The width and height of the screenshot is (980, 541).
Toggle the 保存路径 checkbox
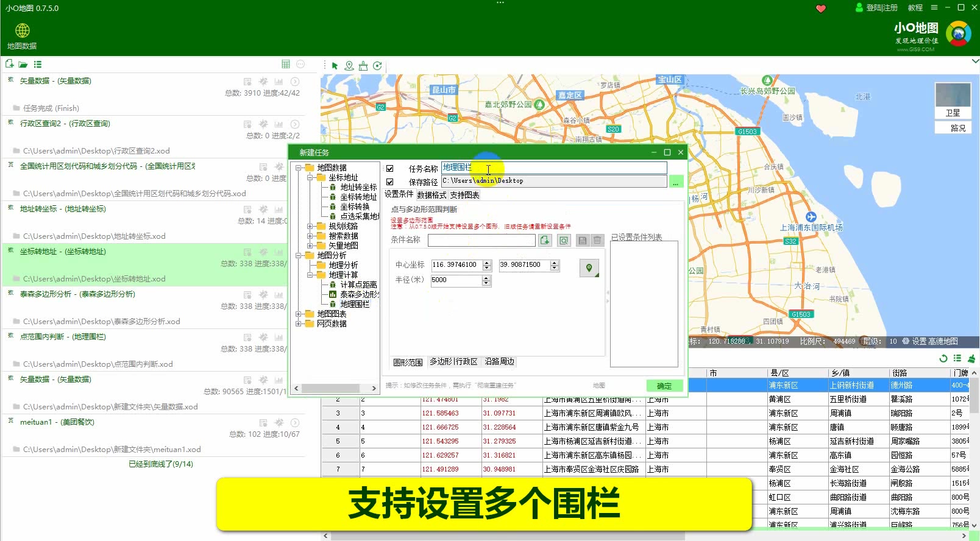click(390, 182)
